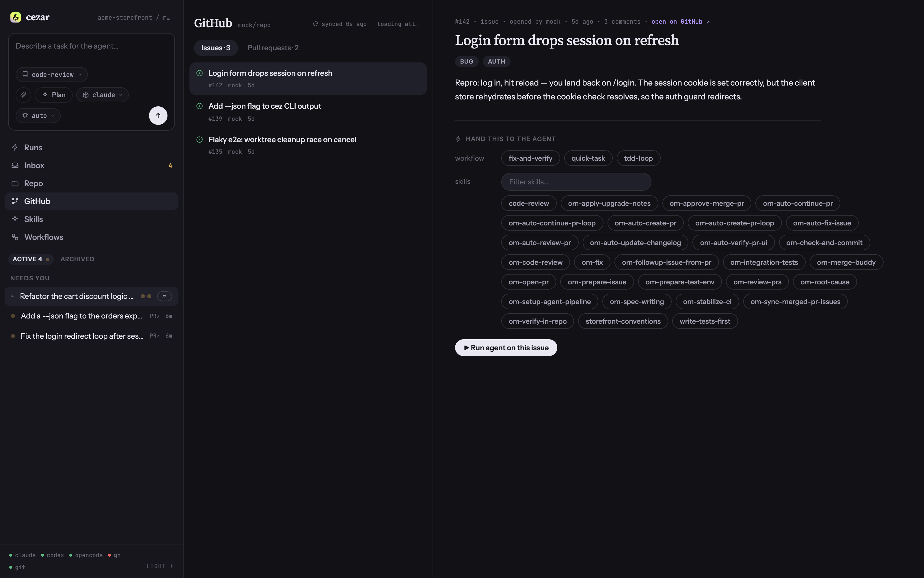This screenshot has height=578, width=924.
Task: Click the sync refresh icon near synced 0s ago
Action: tap(315, 24)
